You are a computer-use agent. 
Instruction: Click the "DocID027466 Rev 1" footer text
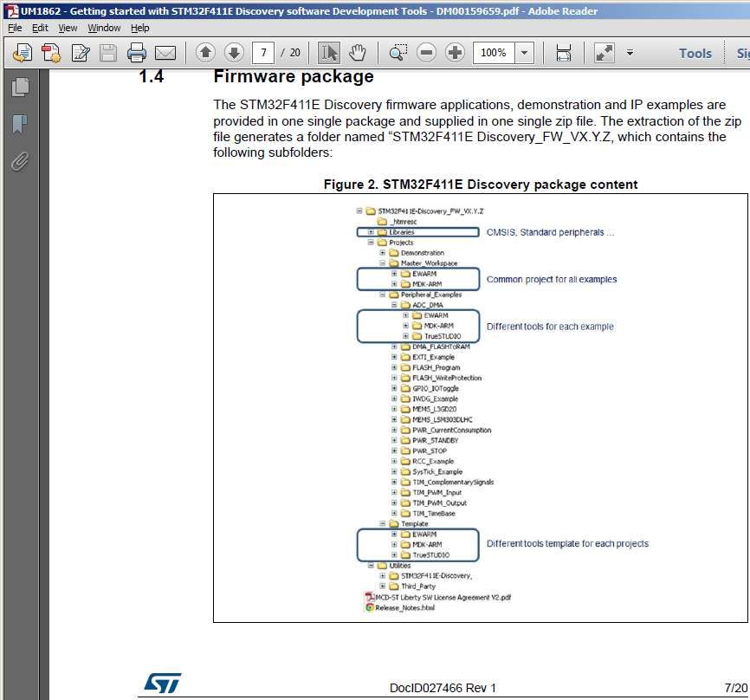tap(443, 688)
